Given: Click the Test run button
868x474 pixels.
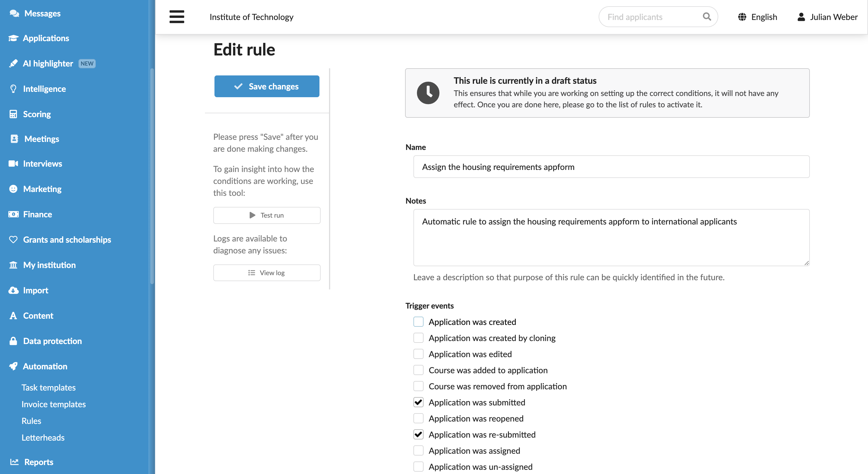Looking at the screenshot, I should tap(267, 215).
